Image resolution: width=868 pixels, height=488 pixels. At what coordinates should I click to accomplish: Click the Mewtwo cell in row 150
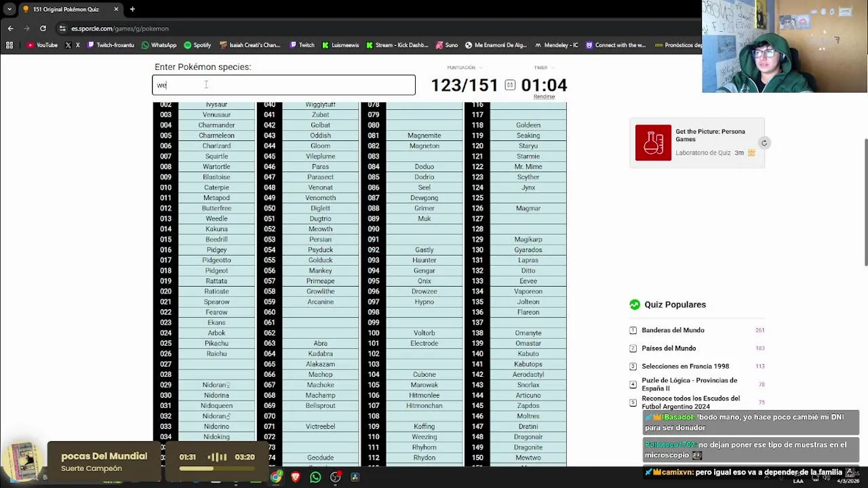click(528, 457)
